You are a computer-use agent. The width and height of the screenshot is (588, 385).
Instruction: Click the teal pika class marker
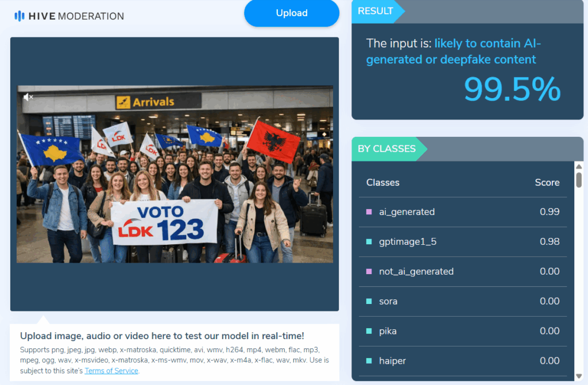[369, 331]
